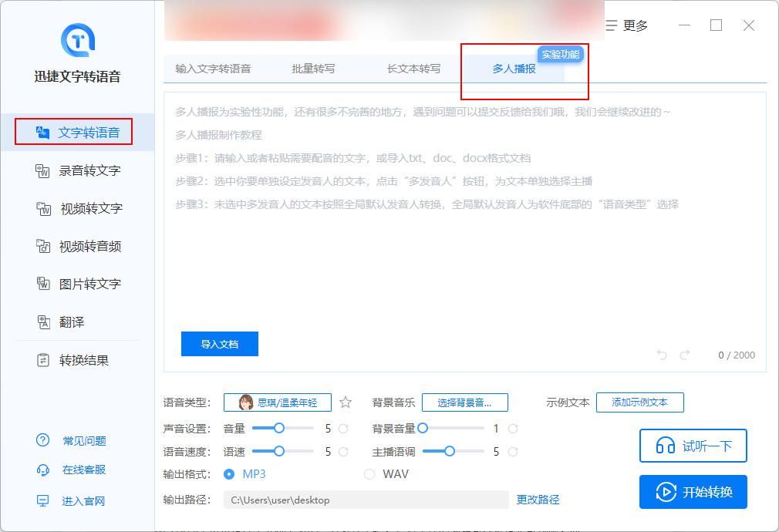Open the 选择背景音 background music selector
779x532 pixels.
click(x=464, y=402)
